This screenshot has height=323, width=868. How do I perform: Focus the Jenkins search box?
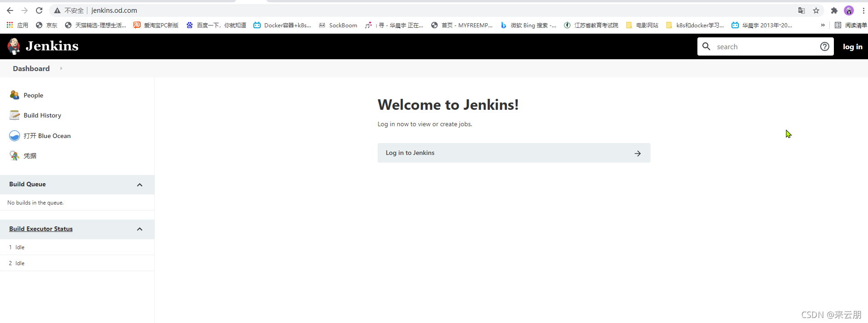765,46
